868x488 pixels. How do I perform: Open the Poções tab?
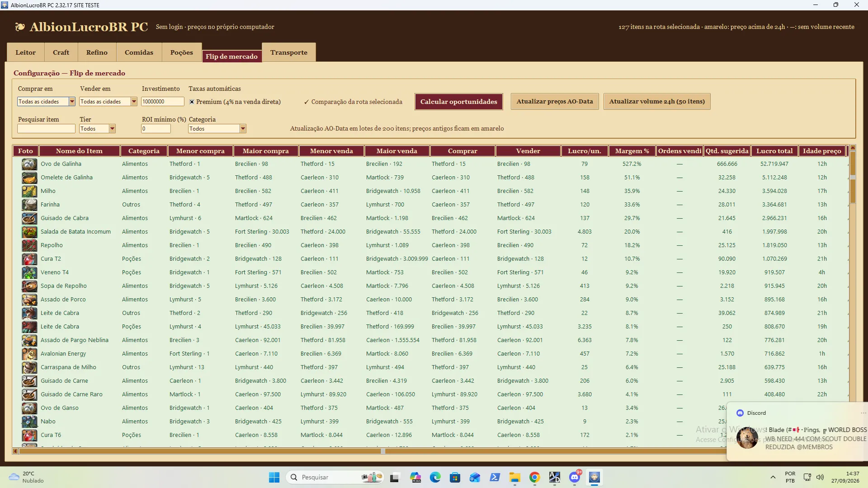point(182,52)
